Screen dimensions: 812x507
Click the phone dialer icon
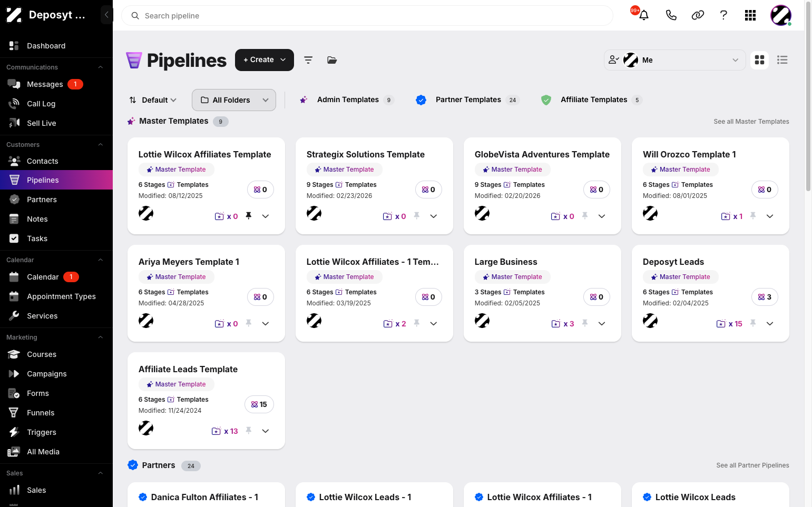point(671,15)
